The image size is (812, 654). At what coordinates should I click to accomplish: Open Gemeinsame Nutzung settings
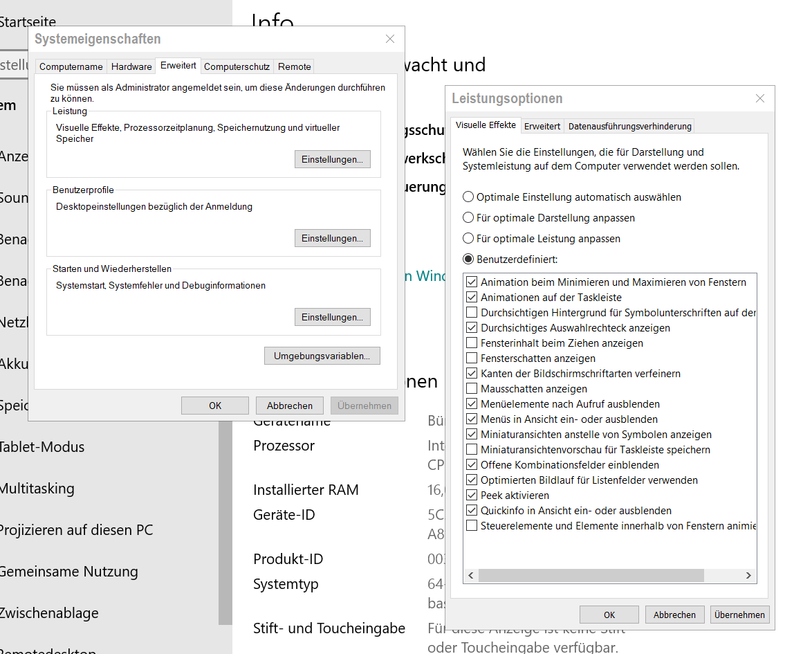[69, 571]
